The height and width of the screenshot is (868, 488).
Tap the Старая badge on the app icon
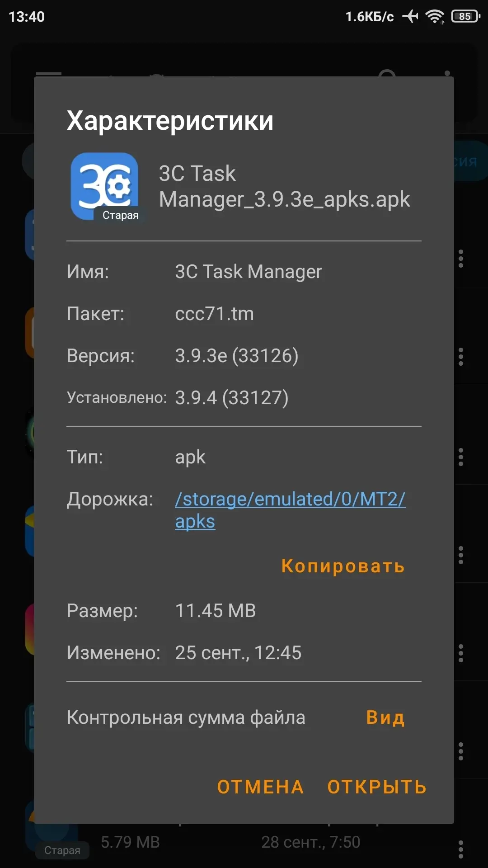click(x=120, y=215)
